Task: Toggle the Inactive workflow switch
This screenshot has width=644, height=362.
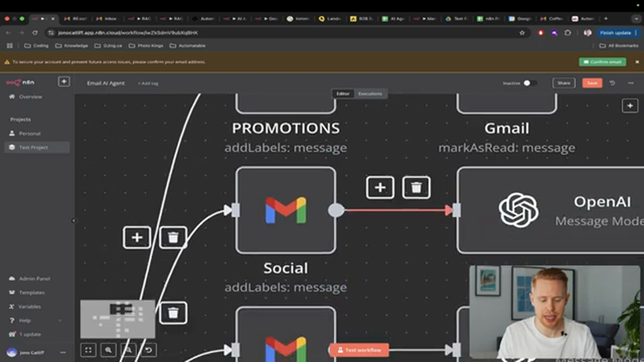Action: click(x=529, y=83)
